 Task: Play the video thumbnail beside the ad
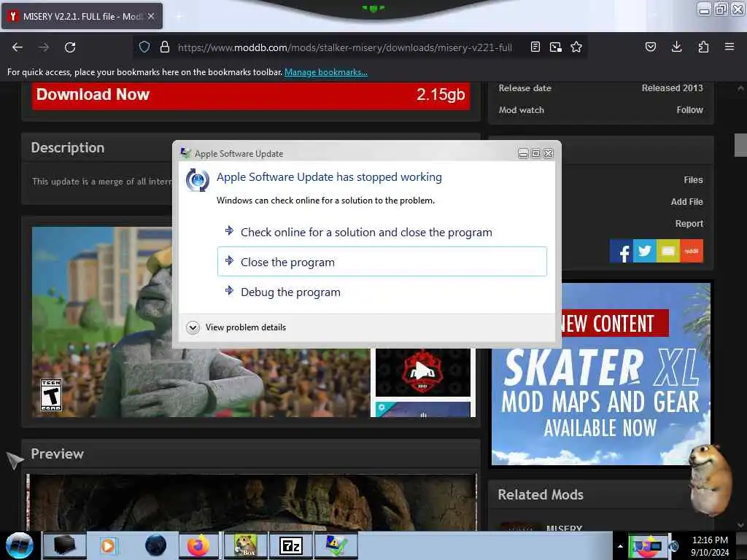point(422,371)
